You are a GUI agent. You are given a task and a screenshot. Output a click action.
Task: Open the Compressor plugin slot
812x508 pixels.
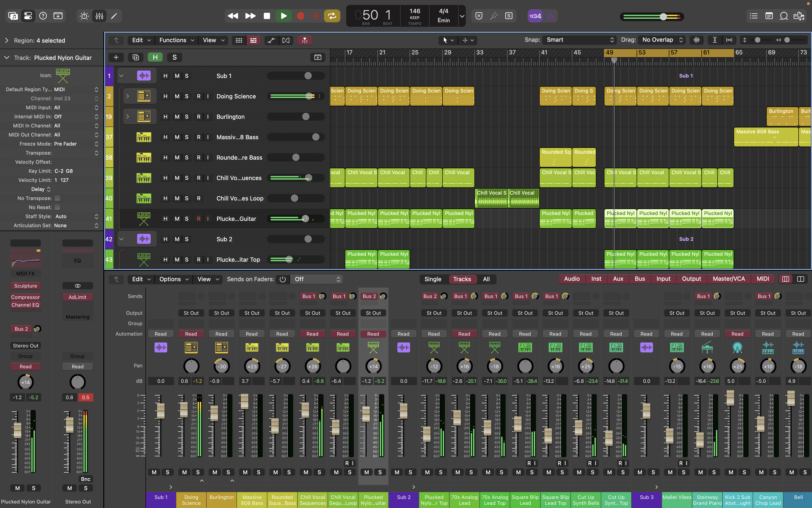pos(26,297)
